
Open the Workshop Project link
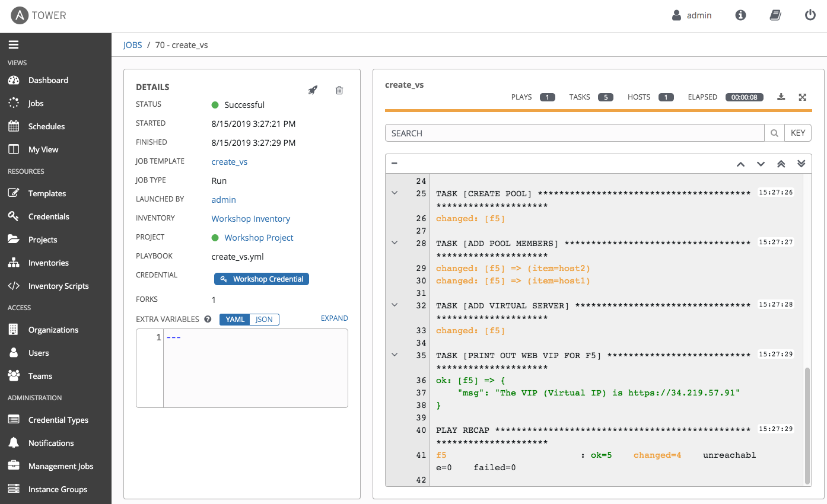pos(259,238)
